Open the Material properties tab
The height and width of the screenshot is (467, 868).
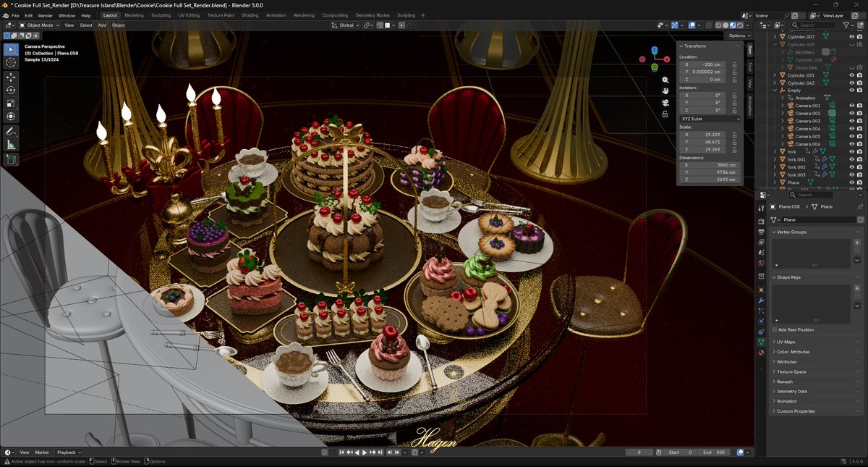pyautogui.click(x=761, y=353)
